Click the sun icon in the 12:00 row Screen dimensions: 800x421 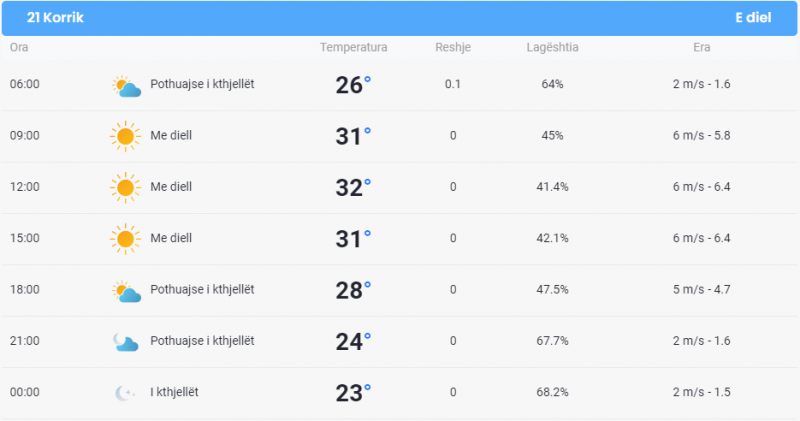click(x=125, y=187)
